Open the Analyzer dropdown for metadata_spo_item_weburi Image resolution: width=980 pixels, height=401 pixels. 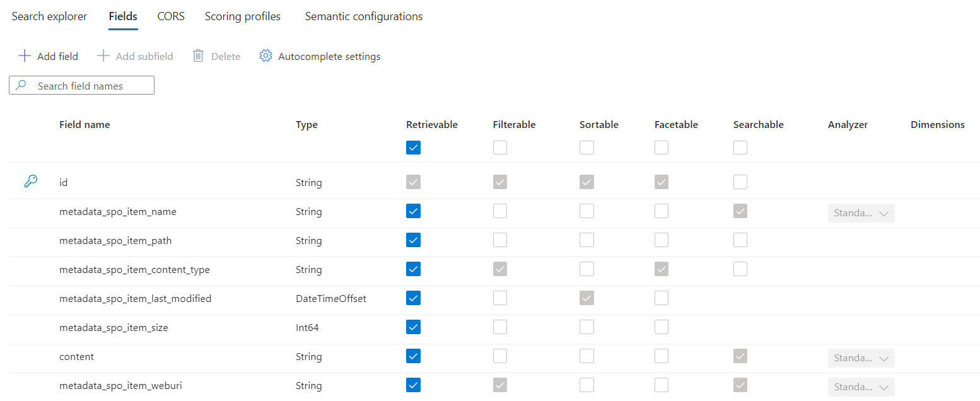coord(861,386)
